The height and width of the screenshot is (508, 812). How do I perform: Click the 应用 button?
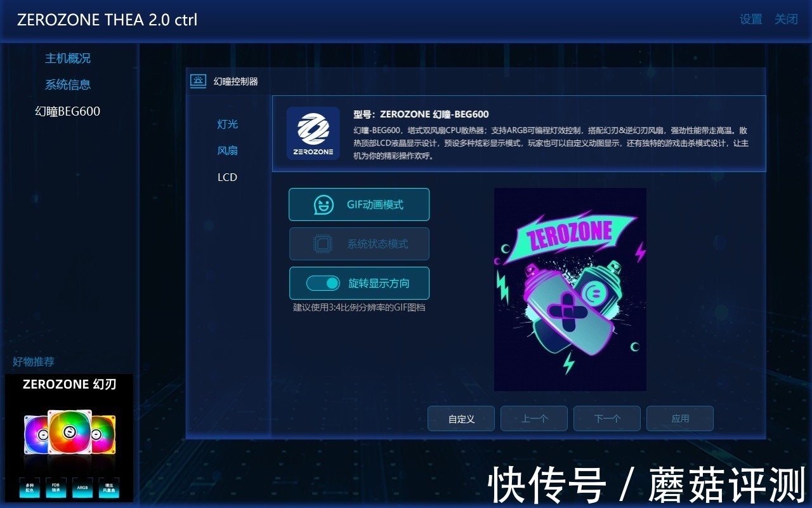(680, 419)
